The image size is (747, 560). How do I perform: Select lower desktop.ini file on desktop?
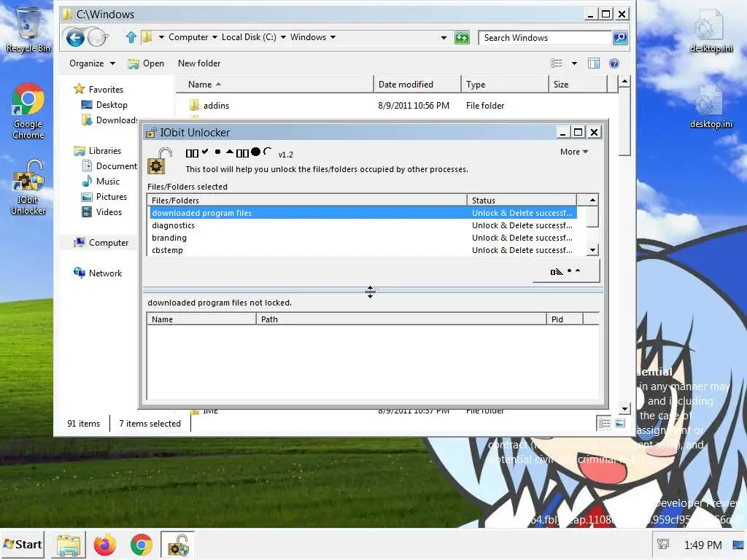(711, 106)
